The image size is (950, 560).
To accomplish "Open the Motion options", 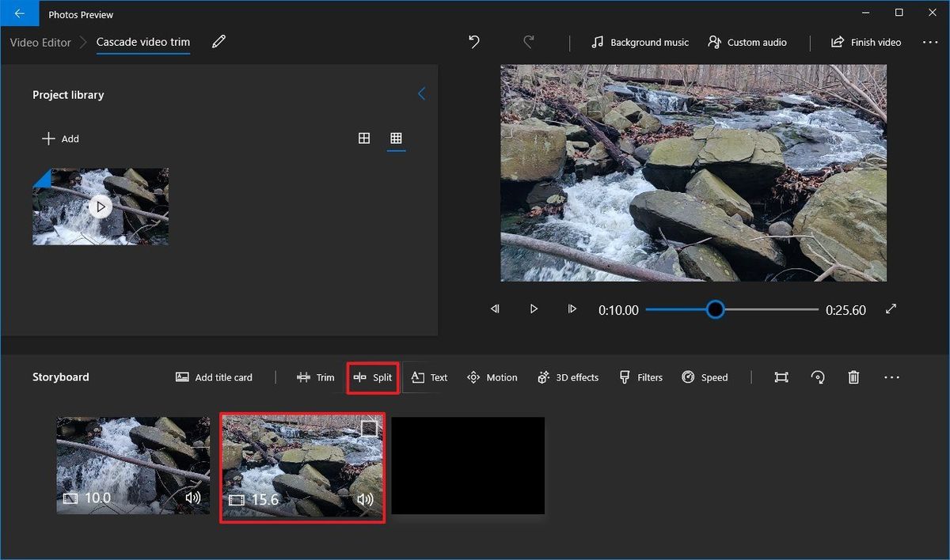I will pos(492,377).
